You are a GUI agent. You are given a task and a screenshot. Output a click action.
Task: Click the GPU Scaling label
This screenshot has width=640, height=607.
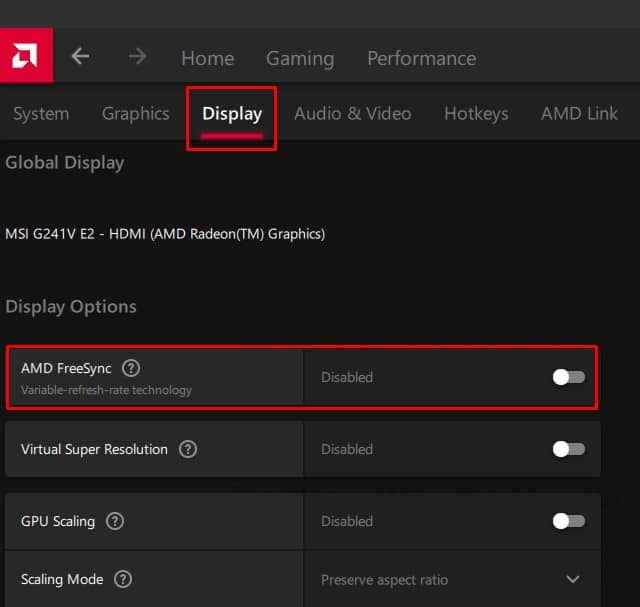(x=58, y=522)
